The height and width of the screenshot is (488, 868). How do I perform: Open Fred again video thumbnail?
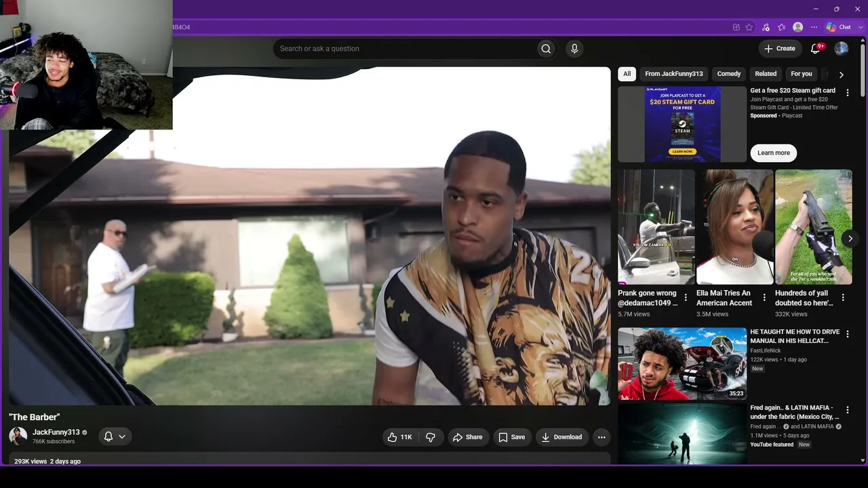(x=682, y=434)
